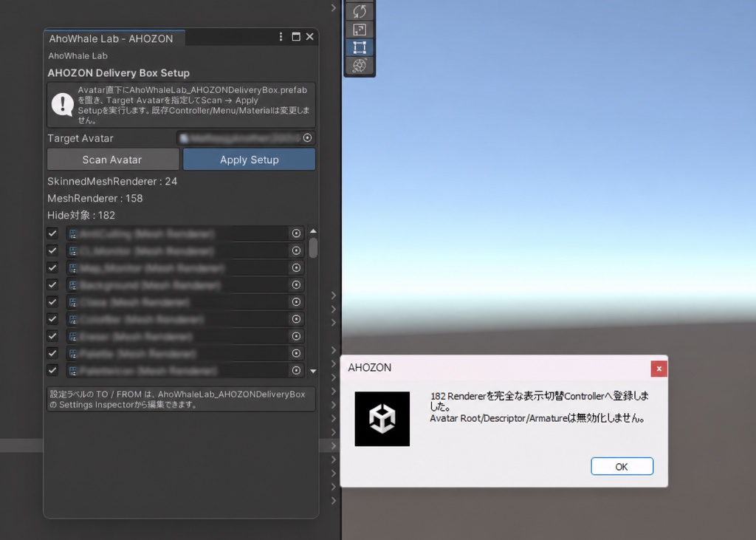Close the AhoWhale Lab AHOZON window
This screenshot has width=756, height=540.
(310, 37)
